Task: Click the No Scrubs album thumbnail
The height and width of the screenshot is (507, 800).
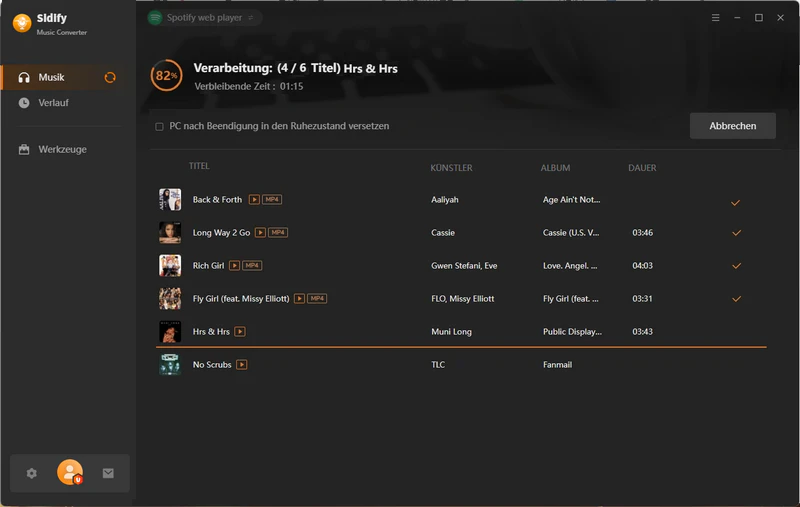Action: (170, 365)
